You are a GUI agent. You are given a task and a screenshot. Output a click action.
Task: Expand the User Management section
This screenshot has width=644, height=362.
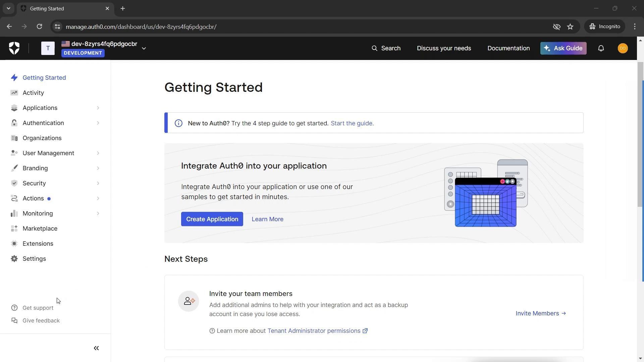[x=98, y=153]
